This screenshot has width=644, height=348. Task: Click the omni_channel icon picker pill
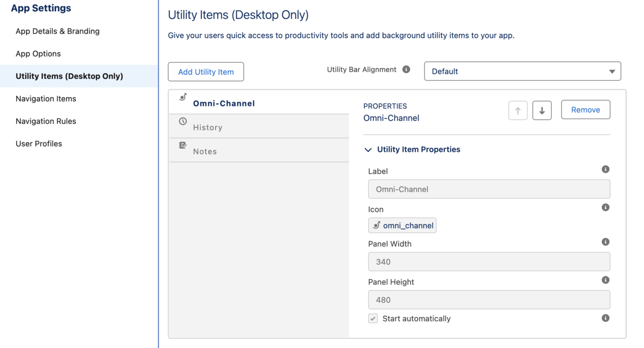pos(402,225)
